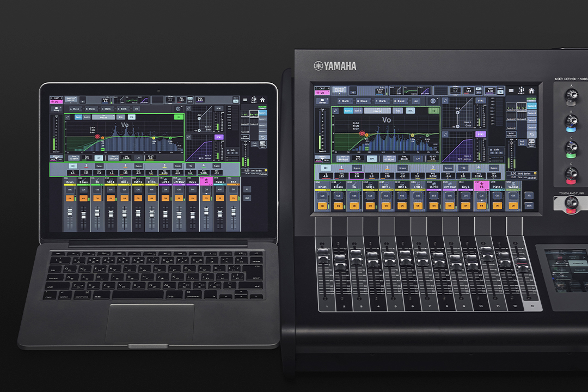
Task: Select Custom3 tab on mixer touchscreen
Action: (x=531, y=120)
